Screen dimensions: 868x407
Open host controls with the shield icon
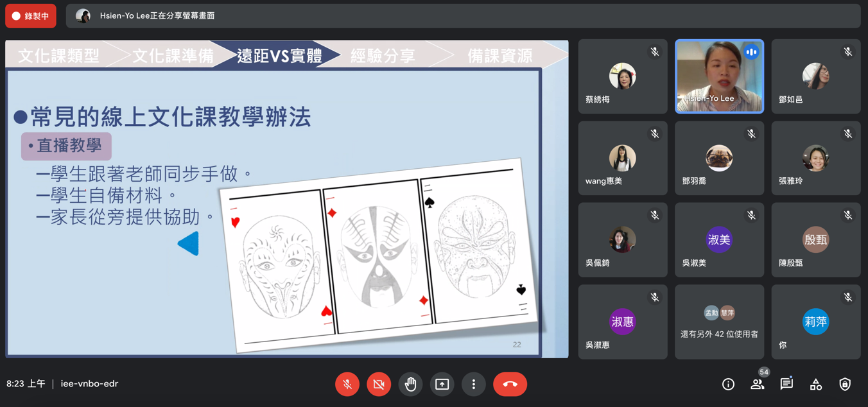coord(844,384)
